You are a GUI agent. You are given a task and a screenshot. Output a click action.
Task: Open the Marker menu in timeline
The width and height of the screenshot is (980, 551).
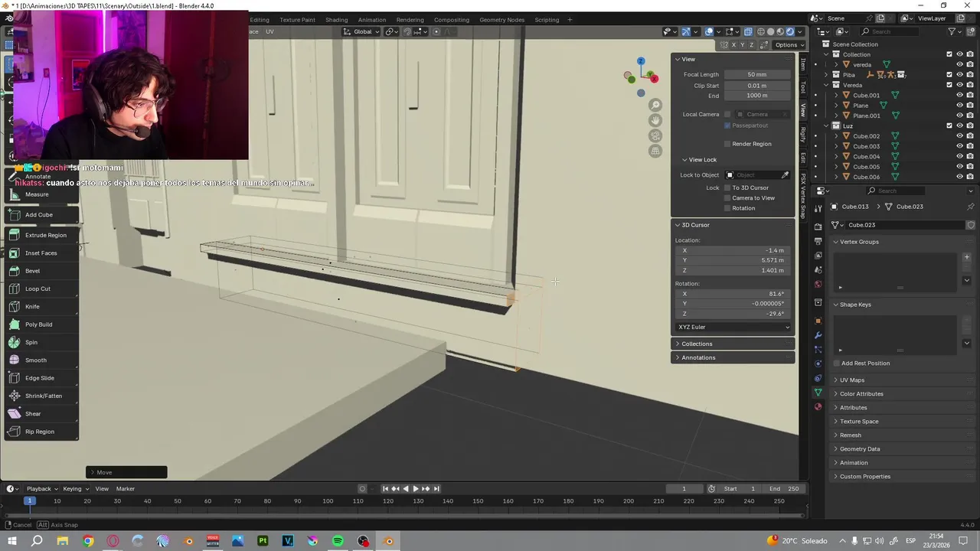pyautogui.click(x=126, y=488)
